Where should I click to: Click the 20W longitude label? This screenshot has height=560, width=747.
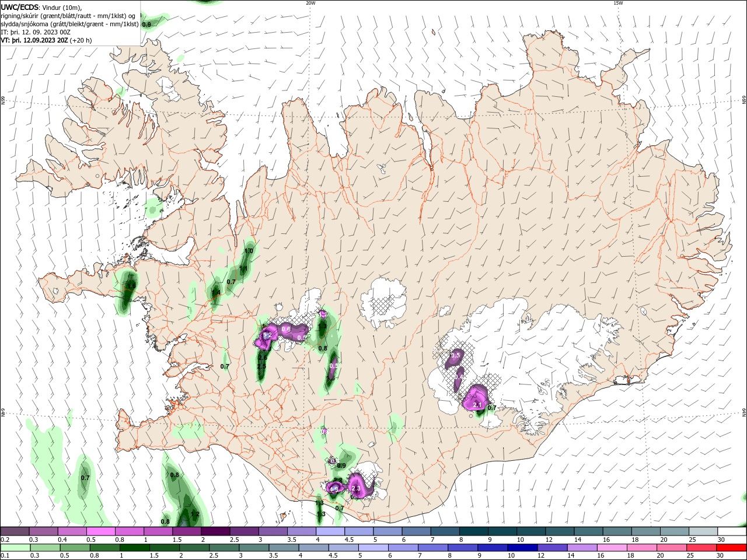311,3
